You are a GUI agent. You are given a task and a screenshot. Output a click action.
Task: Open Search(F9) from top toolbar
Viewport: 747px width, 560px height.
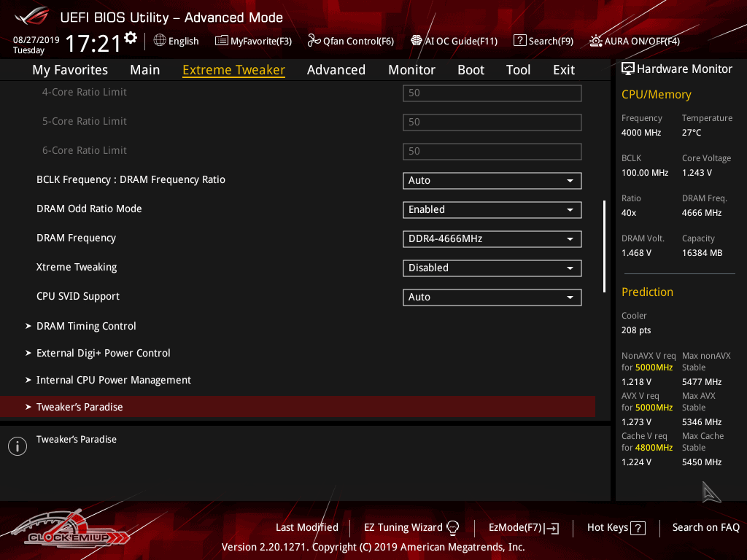tap(519, 41)
